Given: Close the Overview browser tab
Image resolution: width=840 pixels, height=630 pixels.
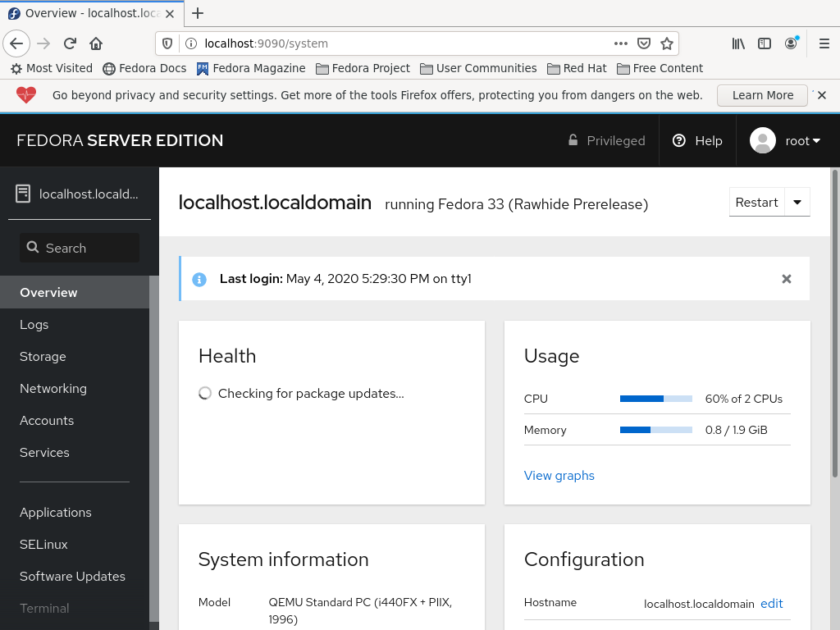Looking at the screenshot, I should (x=170, y=13).
